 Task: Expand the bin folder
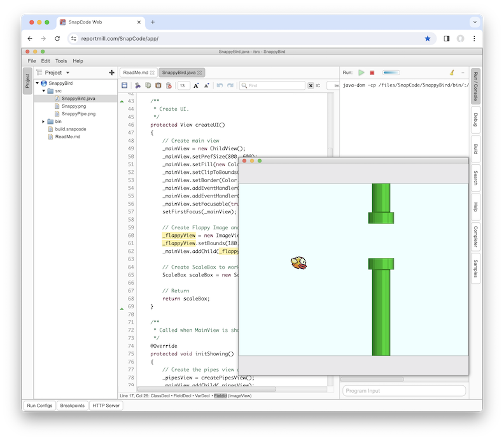click(x=43, y=122)
